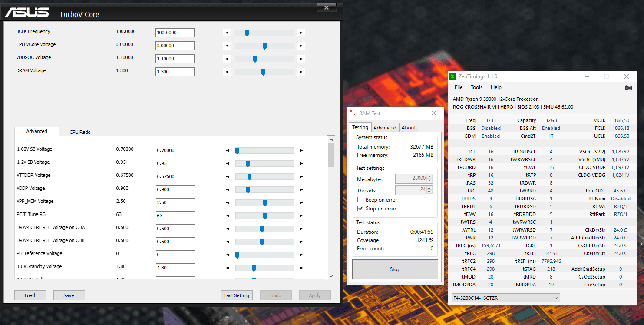Viewport: 644px width, 325px height.
Task: Increase PLL reference voltage with the right arrow
Action: click(x=301, y=255)
